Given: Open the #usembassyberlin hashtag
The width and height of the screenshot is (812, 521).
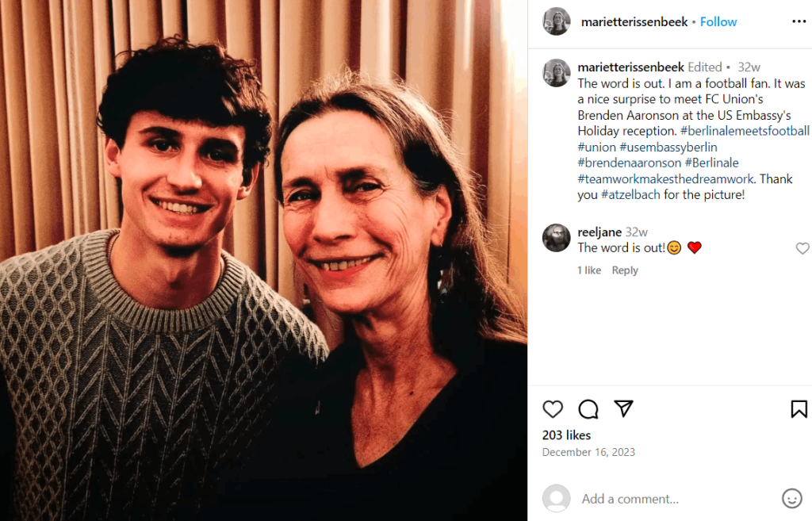Looking at the screenshot, I should pyautogui.click(x=668, y=147).
